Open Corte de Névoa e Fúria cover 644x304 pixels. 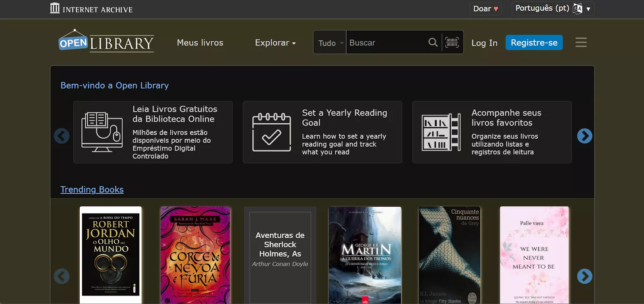click(195, 255)
